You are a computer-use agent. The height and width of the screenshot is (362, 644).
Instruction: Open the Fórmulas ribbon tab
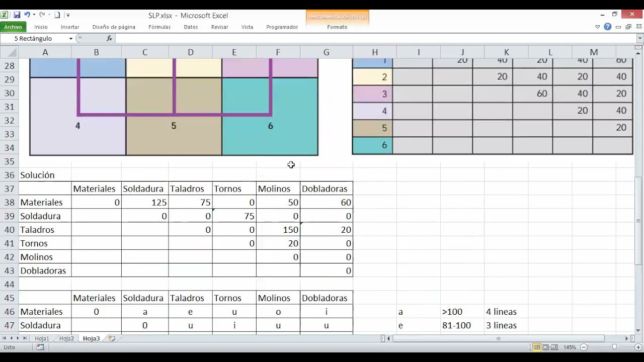pos(159,27)
